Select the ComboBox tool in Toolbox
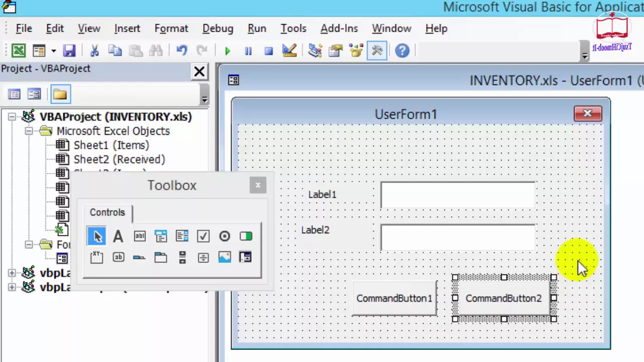This screenshot has width=644, height=362. click(160, 236)
